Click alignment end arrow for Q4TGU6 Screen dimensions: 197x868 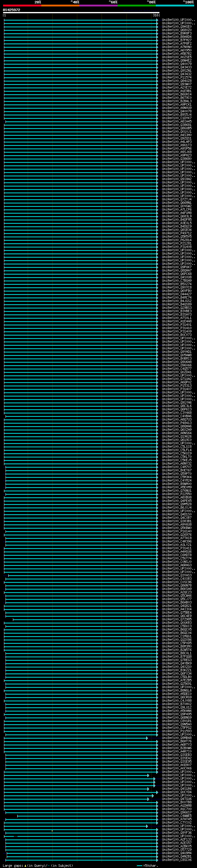[148, 799]
